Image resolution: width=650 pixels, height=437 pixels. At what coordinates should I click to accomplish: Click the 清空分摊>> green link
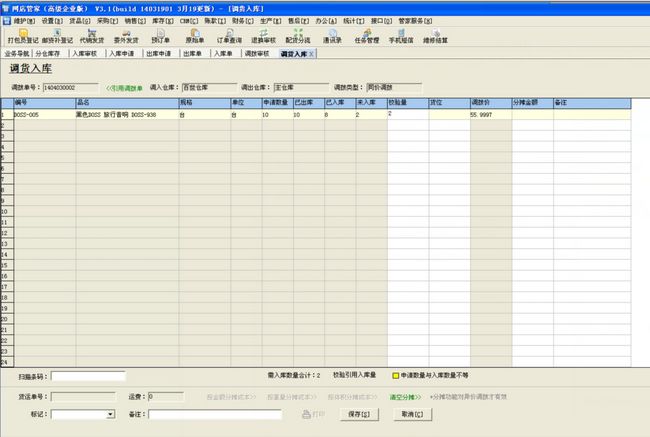(405, 397)
